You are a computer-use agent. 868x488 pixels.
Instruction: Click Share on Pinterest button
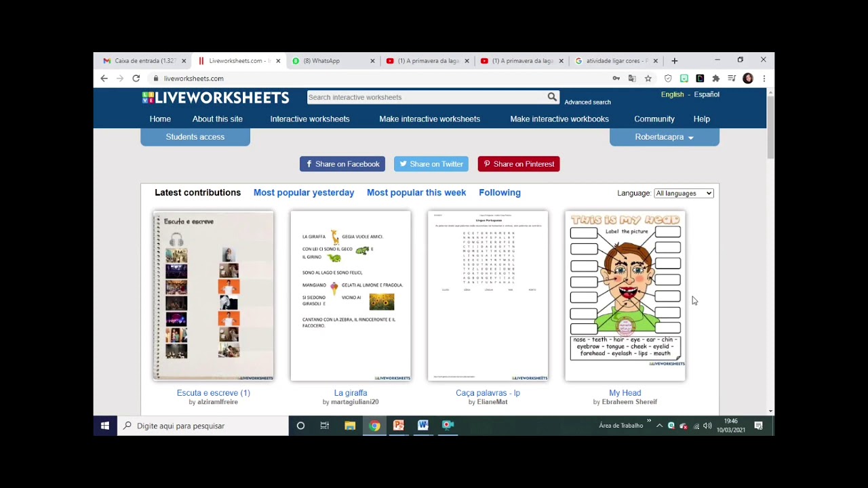click(519, 164)
